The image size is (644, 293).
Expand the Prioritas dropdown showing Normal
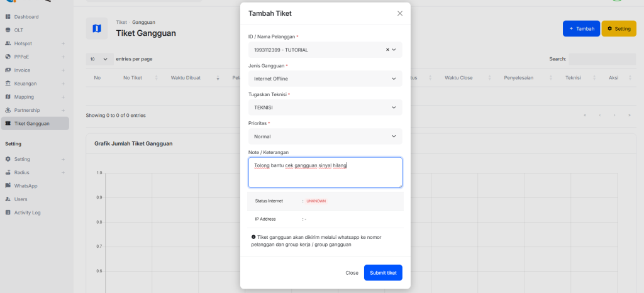point(325,136)
